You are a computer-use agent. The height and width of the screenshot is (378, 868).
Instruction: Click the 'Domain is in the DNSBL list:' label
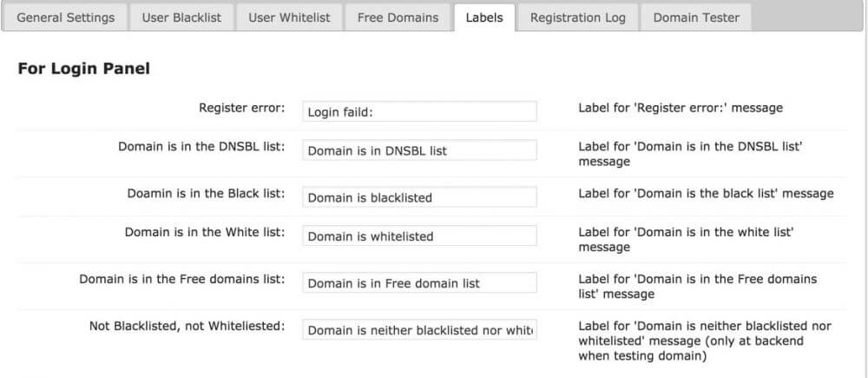tap(201, 146)
